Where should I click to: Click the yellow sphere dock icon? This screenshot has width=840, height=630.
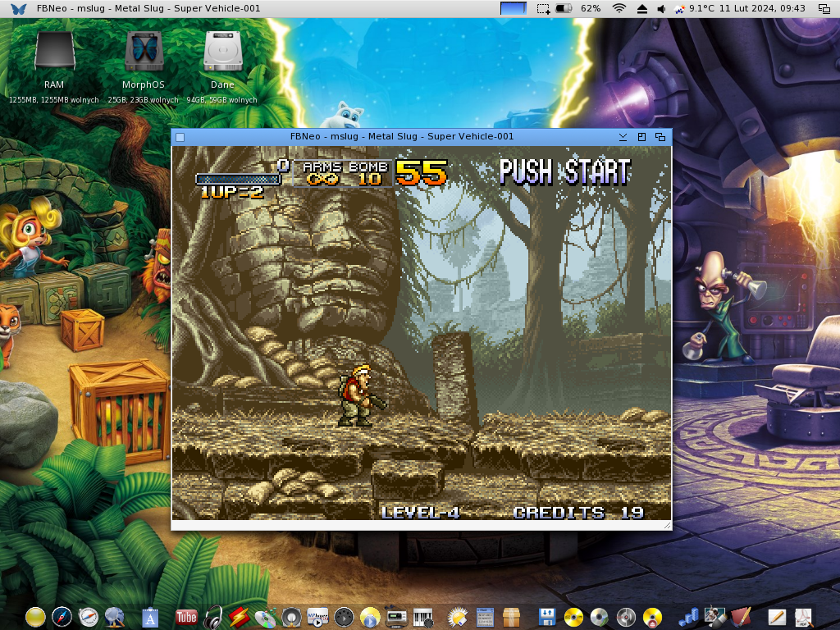pos(35,617)
